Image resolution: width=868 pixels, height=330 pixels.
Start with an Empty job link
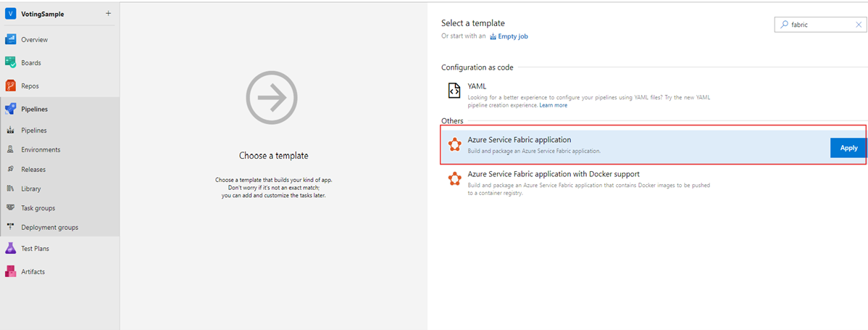512,36
